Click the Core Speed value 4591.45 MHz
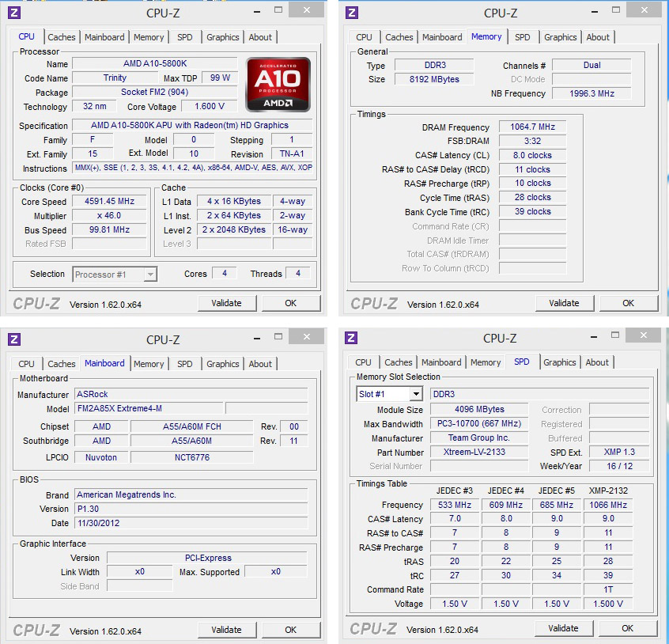The width and height of the screenshot is (669, 644). 110,201
